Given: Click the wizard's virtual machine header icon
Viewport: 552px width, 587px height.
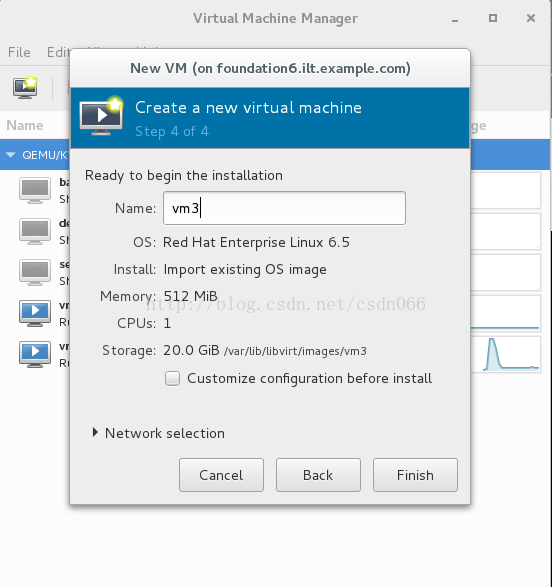Looking at the screenshot, I should [101, 116].
